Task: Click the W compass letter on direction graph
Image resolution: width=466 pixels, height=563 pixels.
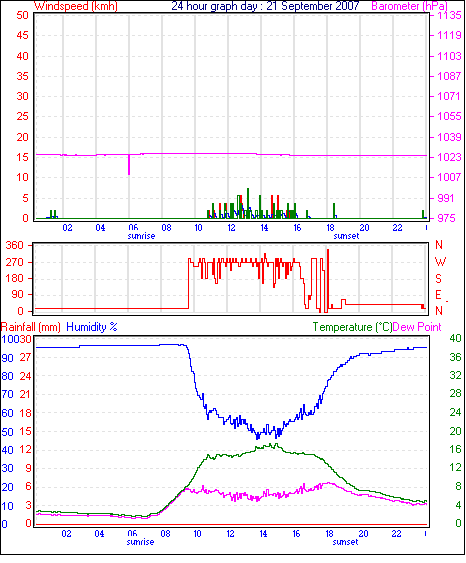Action: tap(440, 262)
